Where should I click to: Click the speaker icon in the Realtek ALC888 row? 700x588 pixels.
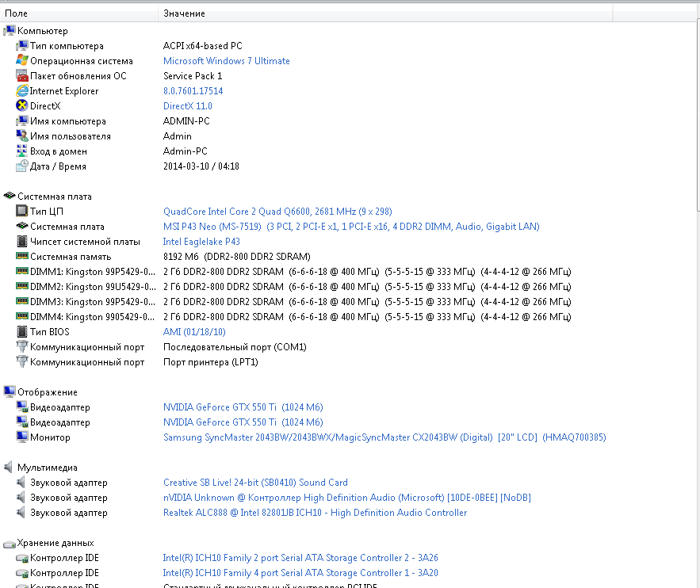[21, 513]
